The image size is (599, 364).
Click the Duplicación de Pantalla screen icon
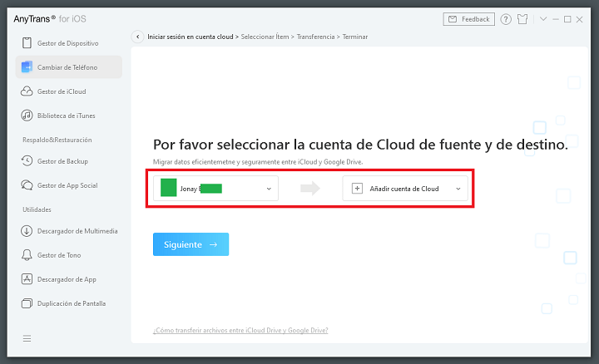click(x=27, y=303)
